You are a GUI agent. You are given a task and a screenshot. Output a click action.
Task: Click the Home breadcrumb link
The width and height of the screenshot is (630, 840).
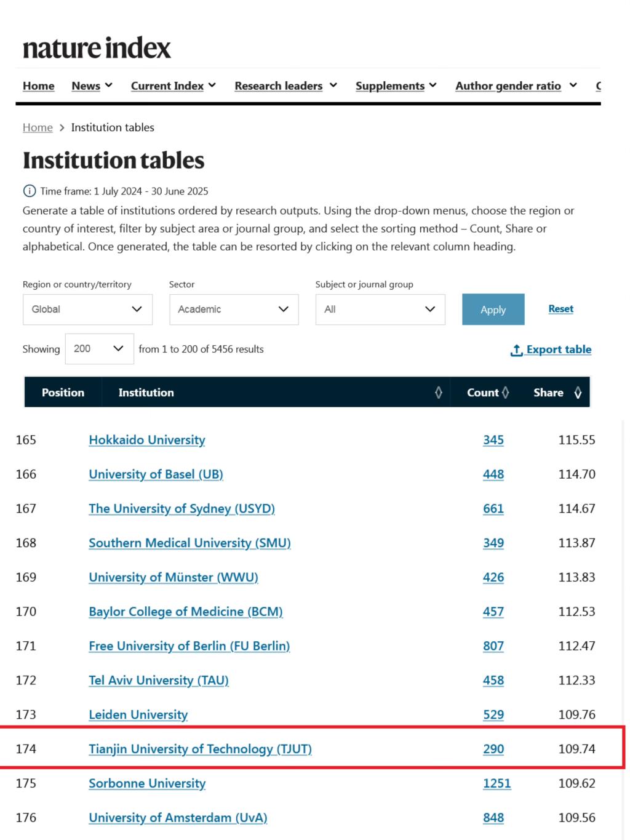(38, 127)
